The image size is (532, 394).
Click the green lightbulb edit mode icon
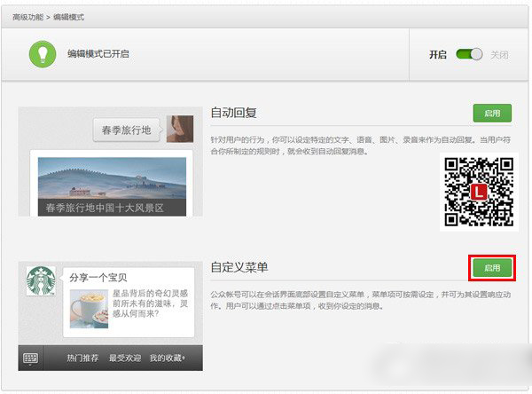pos(43,54)
